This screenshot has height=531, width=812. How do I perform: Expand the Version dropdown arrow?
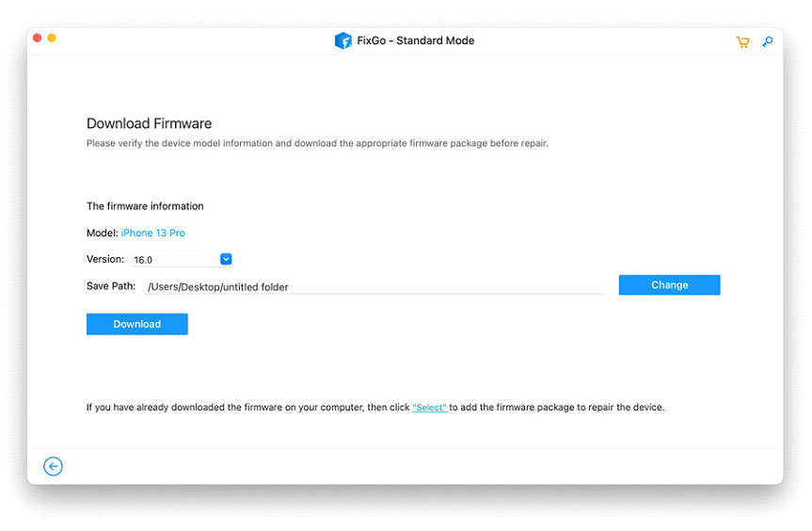tap(226, 259)
